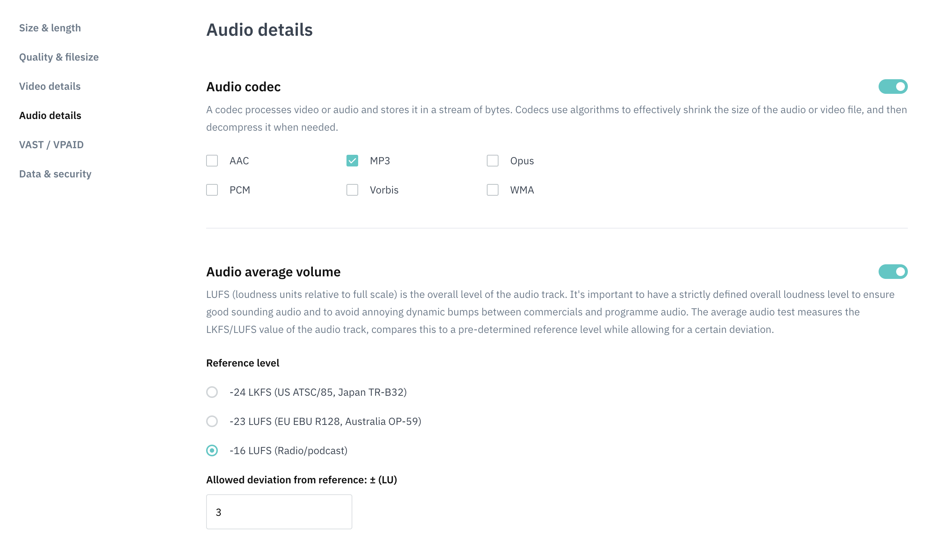Select -16 LUFS Radio/podcast reference
Image resolution: width=940 pixels, height=560 pixels.
point(212,450)
